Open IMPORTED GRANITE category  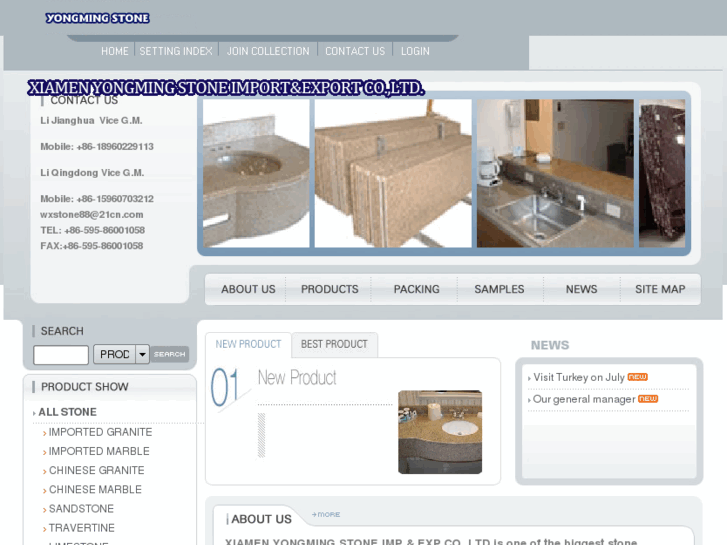pyautogui.click(x=100, y=432)
